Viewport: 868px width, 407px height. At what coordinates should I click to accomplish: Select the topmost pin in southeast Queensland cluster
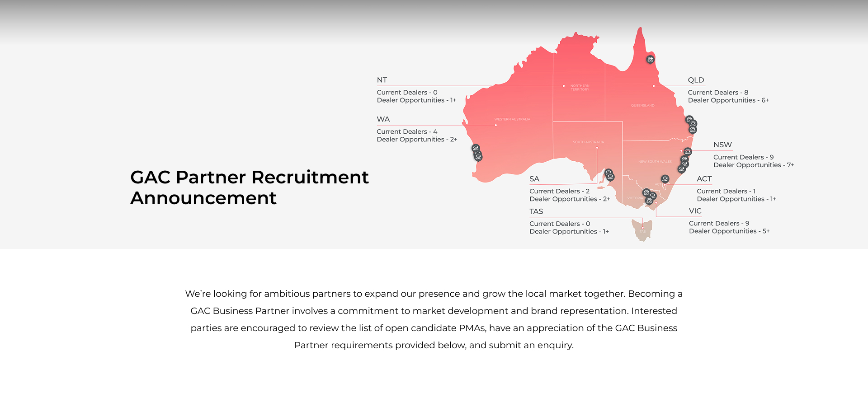pos(689,119)
